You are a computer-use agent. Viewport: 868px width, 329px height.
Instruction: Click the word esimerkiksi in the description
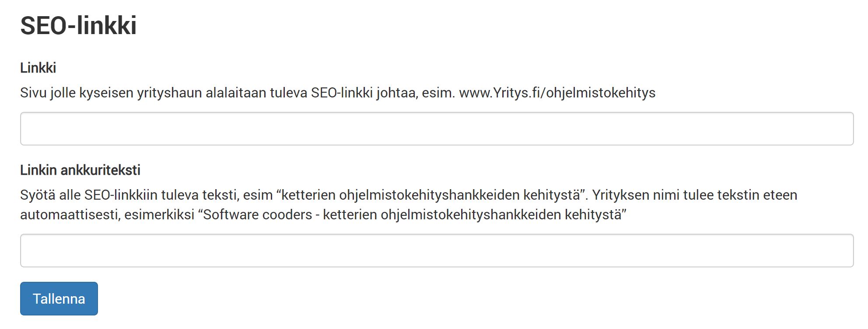(159, 215)
